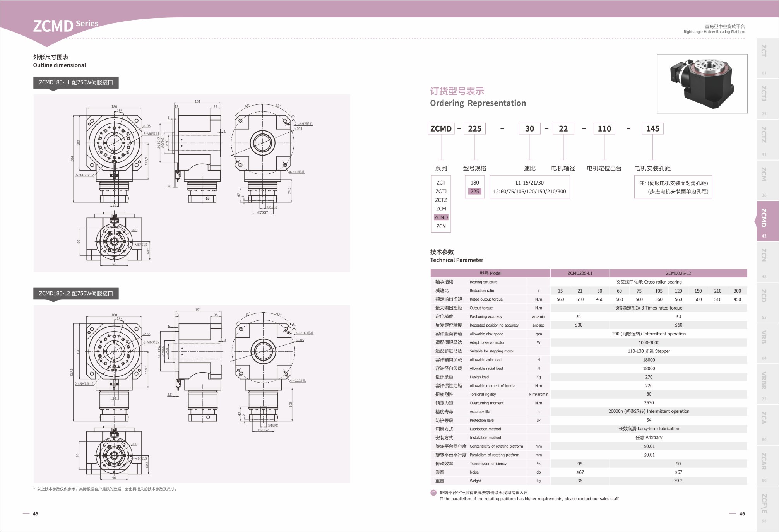Click the 110 motor locating boss box
779x532 pixels.
(x=604, y=128)
